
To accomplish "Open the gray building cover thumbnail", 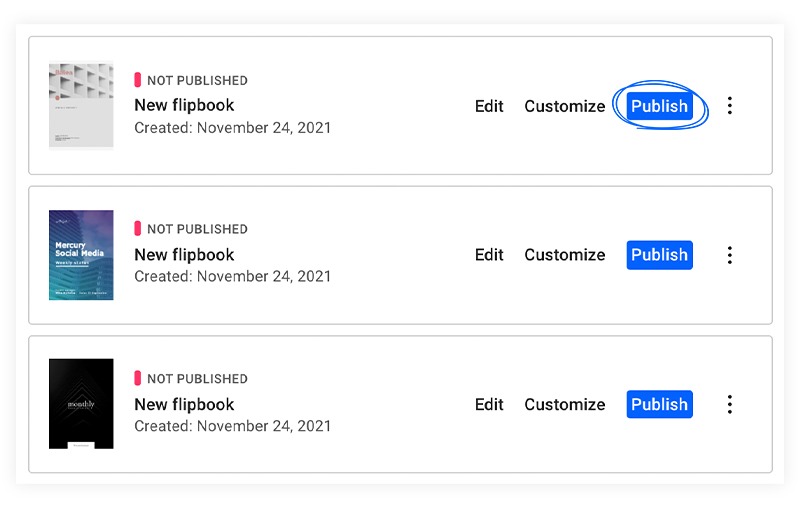I will coord(81,105).
